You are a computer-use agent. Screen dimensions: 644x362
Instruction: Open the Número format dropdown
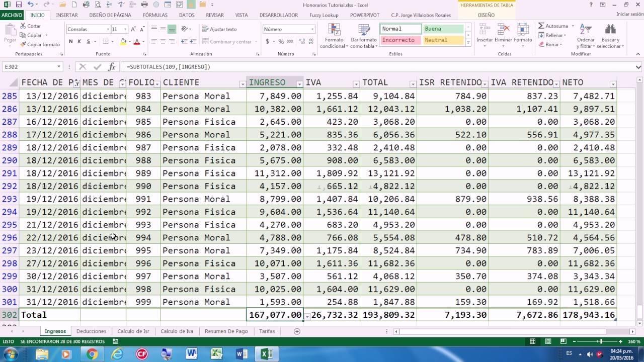pyautogui.click(x=312, y=29)
